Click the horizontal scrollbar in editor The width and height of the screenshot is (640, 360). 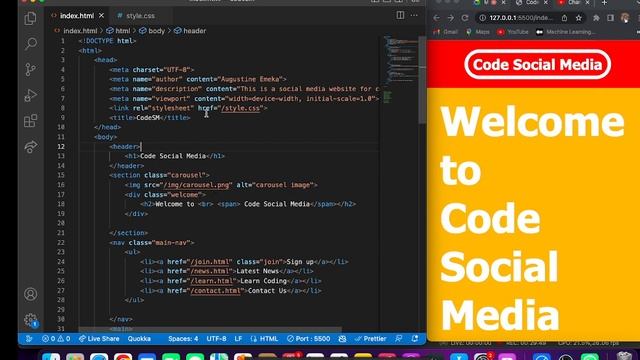pos(210,329)
